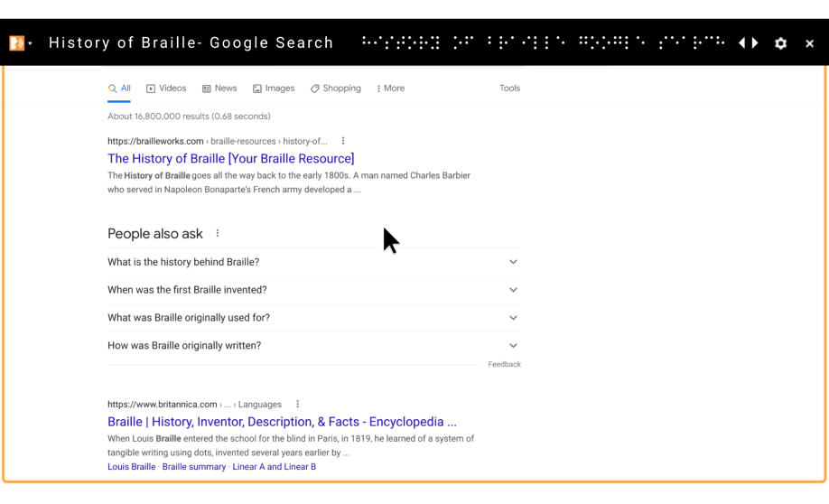
Task: Open options for britannica.com result
Action: [298, 404]
